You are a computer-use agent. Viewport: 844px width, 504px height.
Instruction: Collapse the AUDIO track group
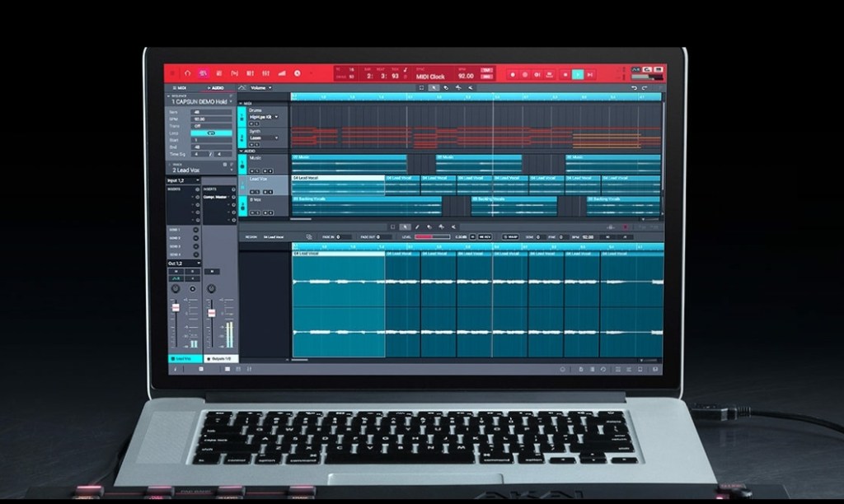[x=241, y=152]
